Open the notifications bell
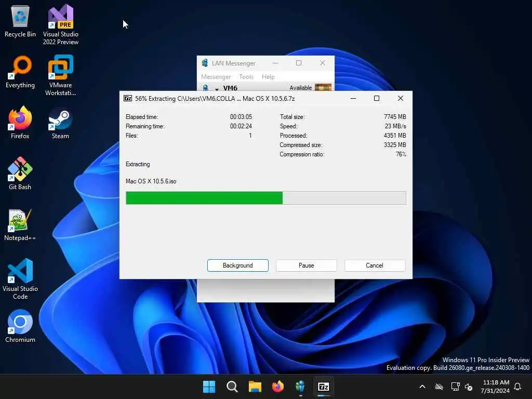The height and width of the screenshot is (399, 532). (517, 387)
